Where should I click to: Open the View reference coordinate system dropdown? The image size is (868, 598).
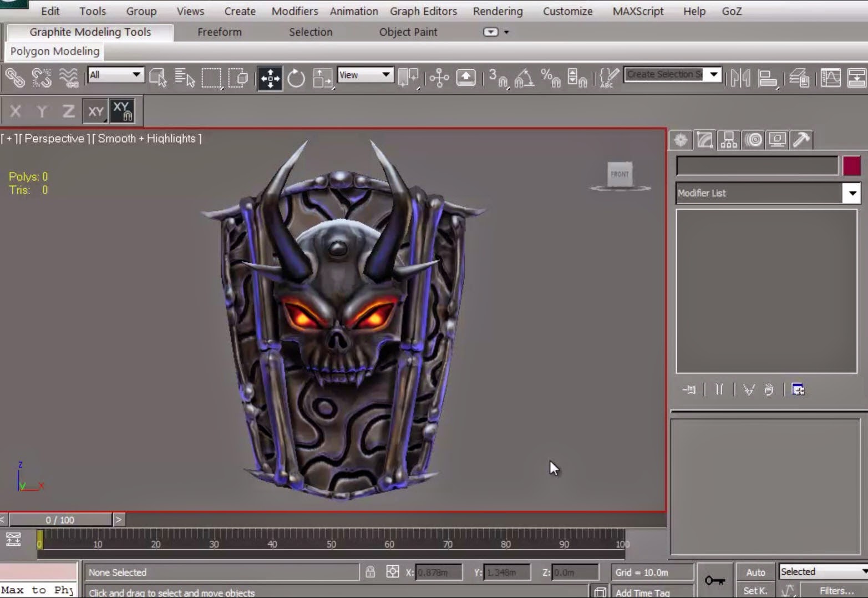pos(365,75)
